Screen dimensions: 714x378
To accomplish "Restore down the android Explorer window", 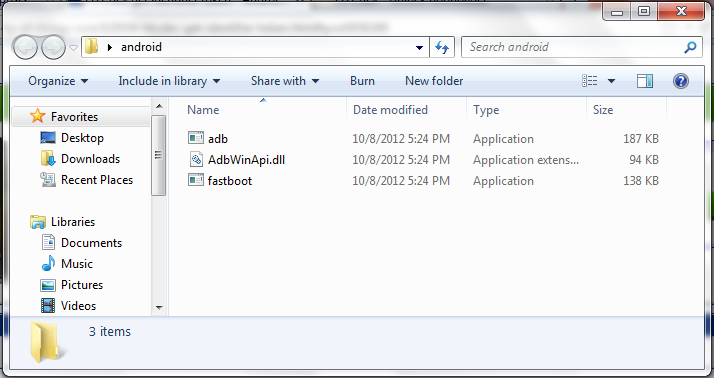I will pyautogui.click(x=644, y=11).
